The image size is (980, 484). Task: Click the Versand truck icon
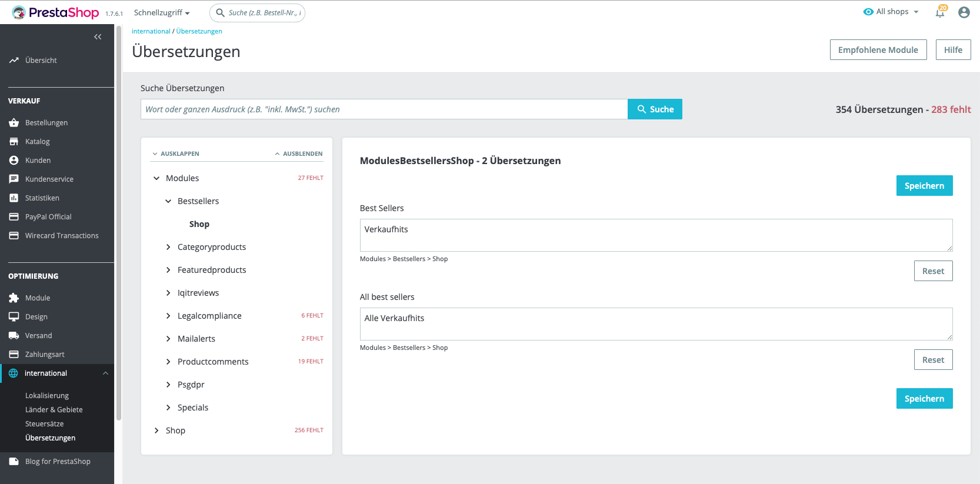[x=14, y=336]
